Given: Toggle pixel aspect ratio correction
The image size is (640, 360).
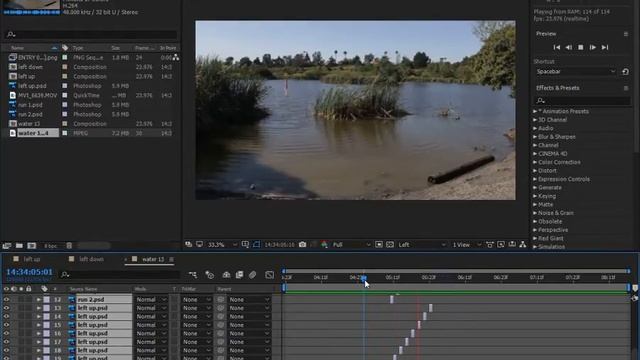Looking at the screenshot, I should click(489, 244).
